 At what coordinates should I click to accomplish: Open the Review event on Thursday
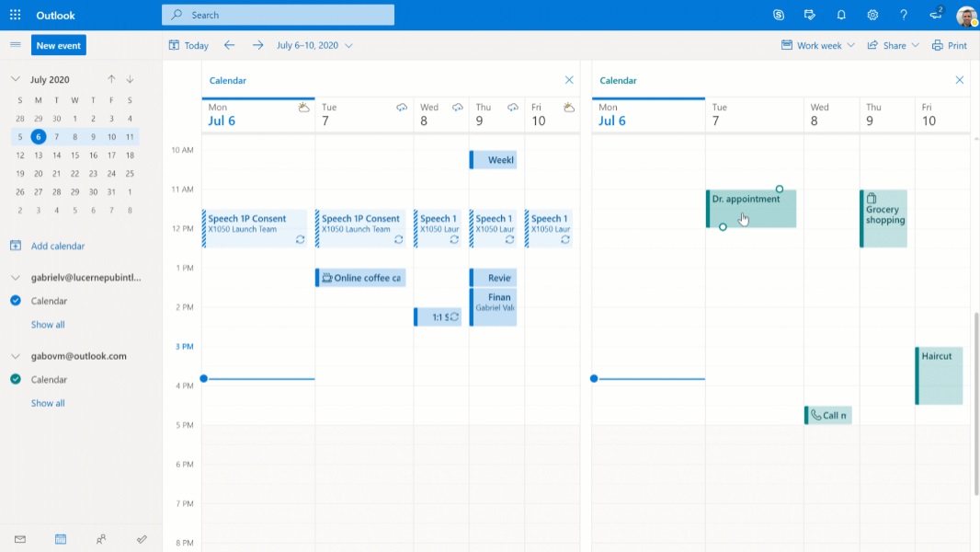pos(493,278)
